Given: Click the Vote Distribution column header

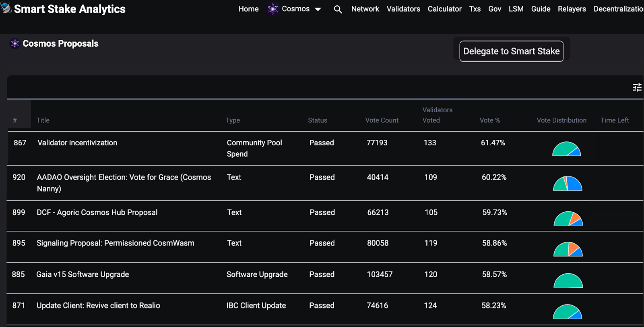Looking at the screenshot, I should coord(561,120).
